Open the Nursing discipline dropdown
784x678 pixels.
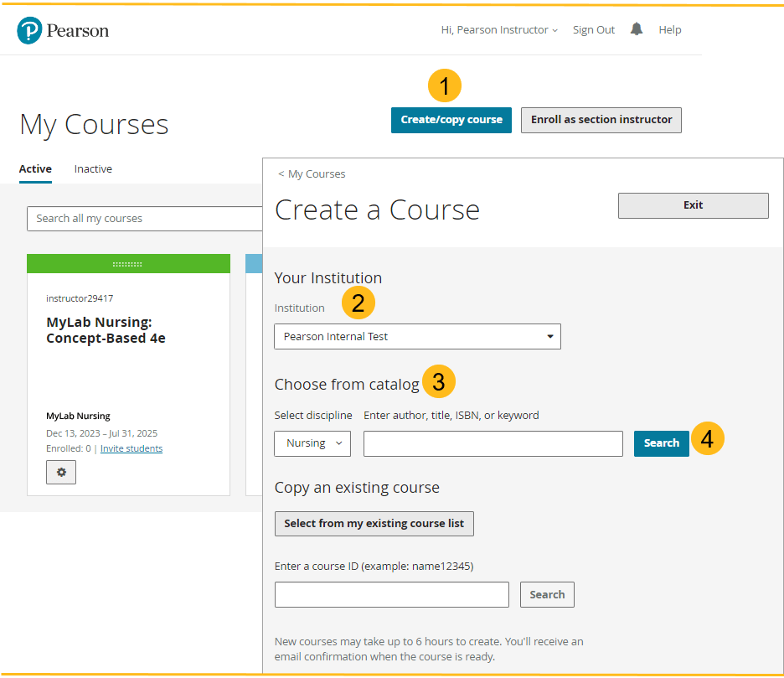[312, 443]
